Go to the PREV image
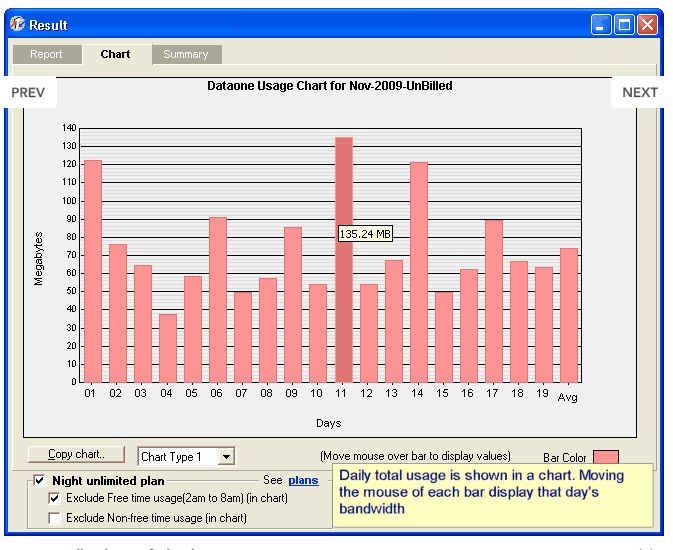Screen dimensions: 673x550 [28, 92]
